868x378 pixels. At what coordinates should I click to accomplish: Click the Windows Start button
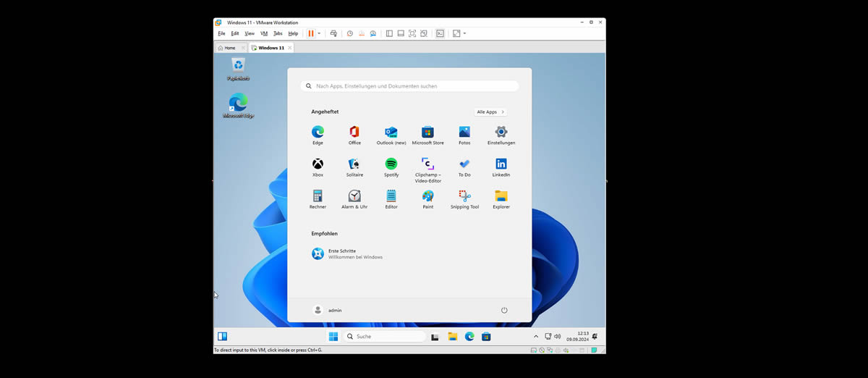(333, 337)
